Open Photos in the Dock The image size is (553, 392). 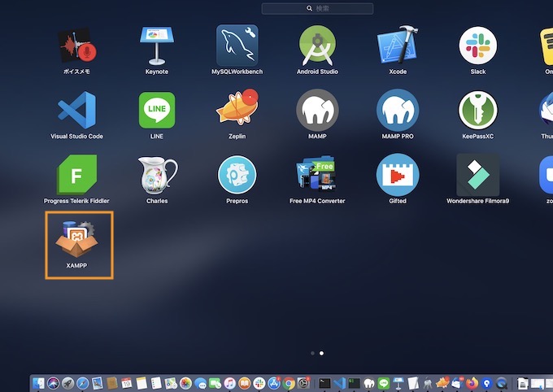(185, 383)
